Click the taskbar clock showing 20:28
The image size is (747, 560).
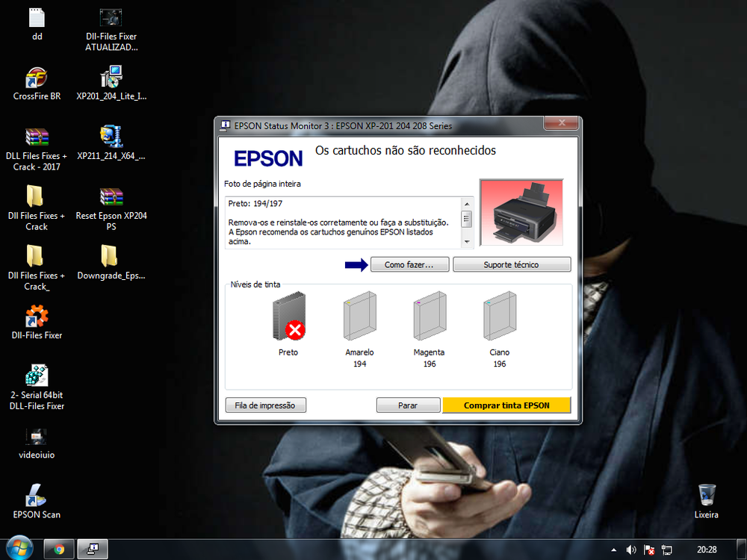click(x=707, y=550)
